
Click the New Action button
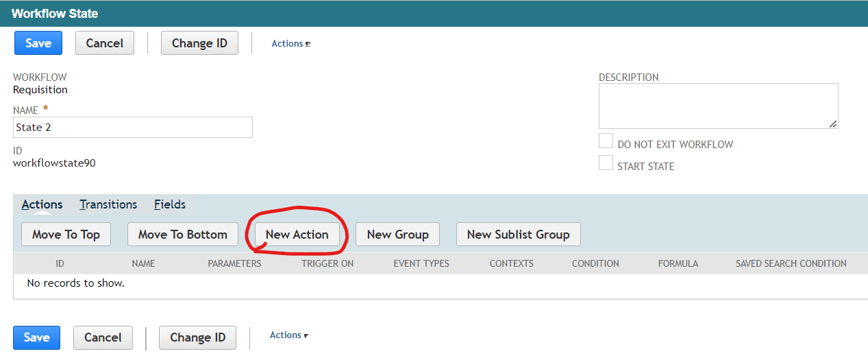click(x=297, y=235)
